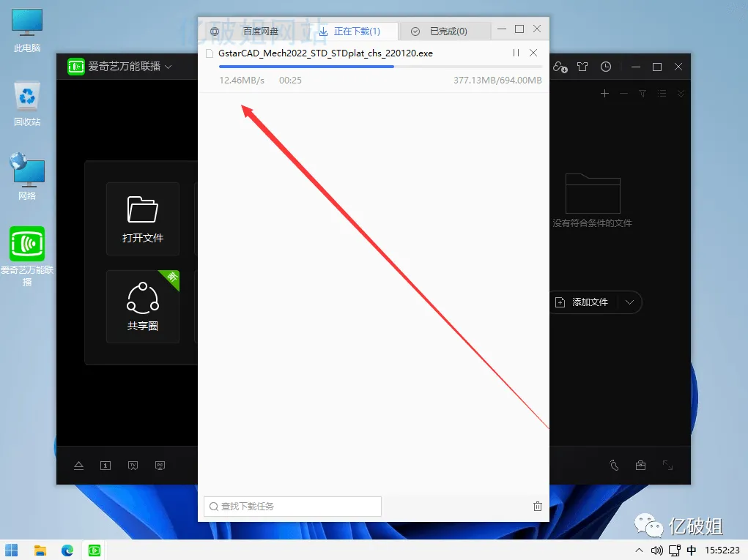Click the GstarCAD_Mech2022 file name
748x560 pixels.
(x=325, y=53)
